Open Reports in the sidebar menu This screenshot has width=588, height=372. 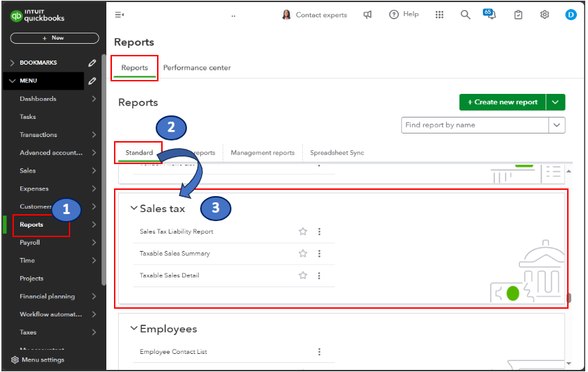pos(31,225)
